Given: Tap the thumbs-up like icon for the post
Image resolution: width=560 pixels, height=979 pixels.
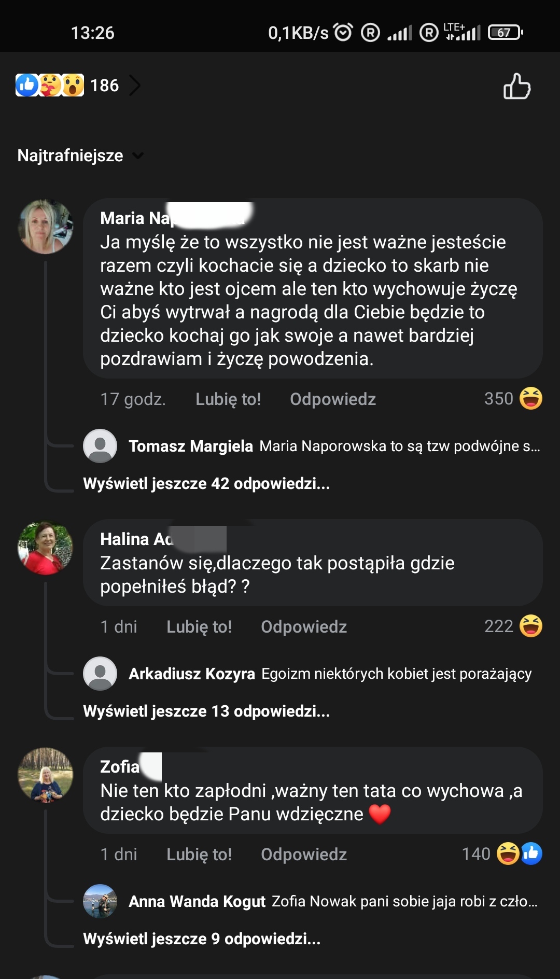Looking at the screenshot, I should click(x=517, y=86).
